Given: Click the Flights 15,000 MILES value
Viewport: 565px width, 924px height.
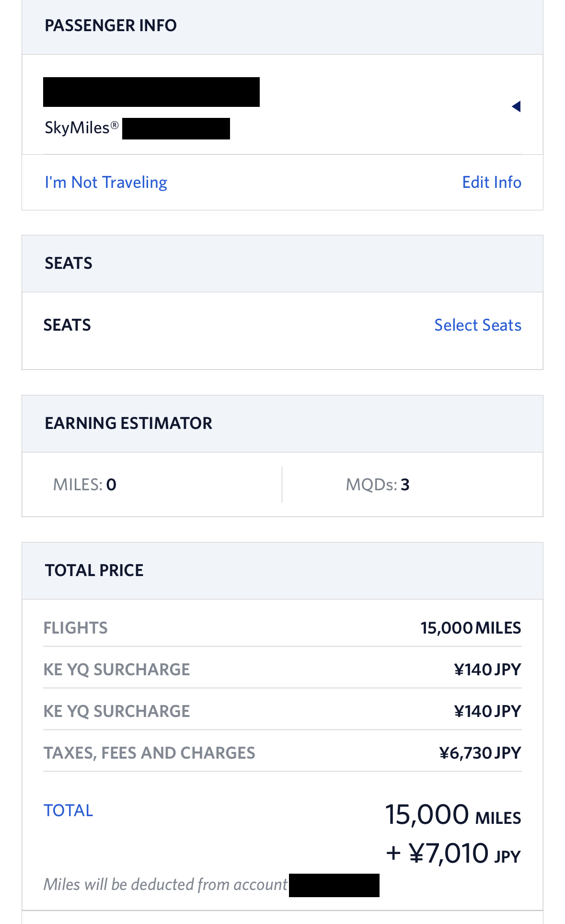Looking at the screenshot, I should (471, 628).
